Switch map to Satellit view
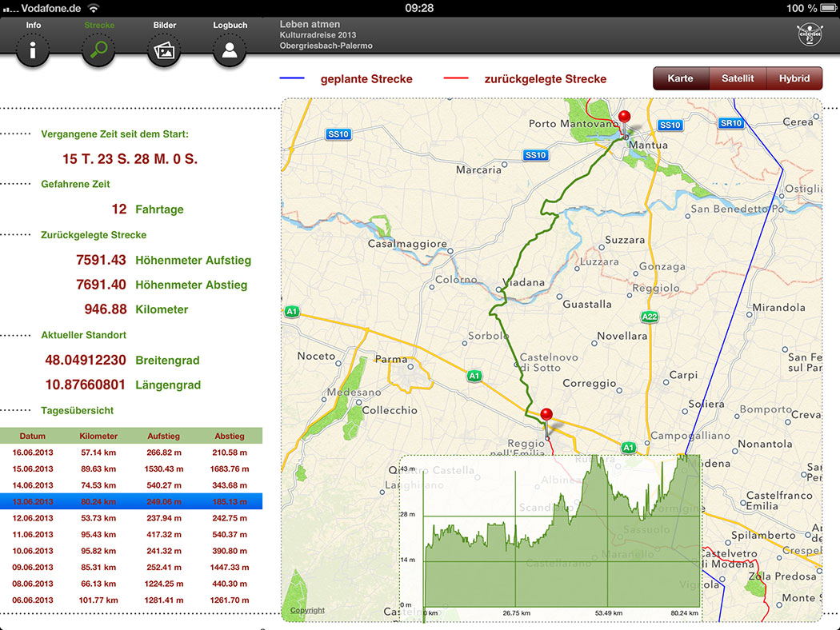Viewport: 840px width, 630px height. [x=738, y=78]
